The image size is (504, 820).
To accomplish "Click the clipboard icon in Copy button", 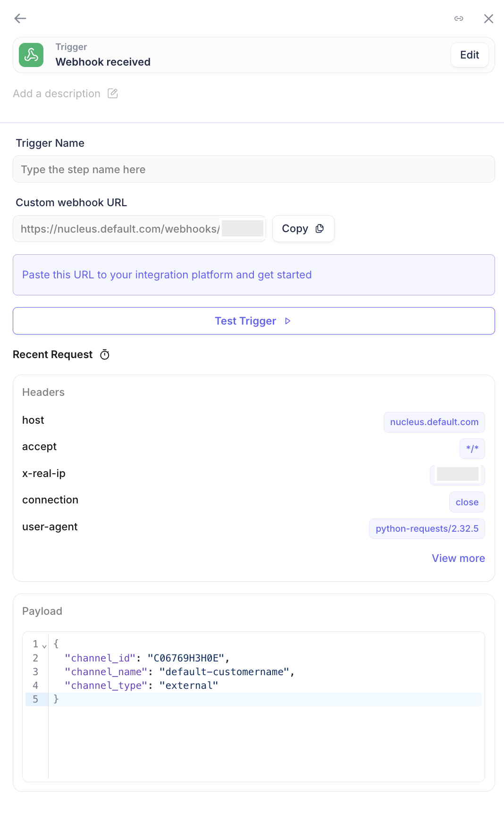I will pyautogui.click(x=319, y=229).
